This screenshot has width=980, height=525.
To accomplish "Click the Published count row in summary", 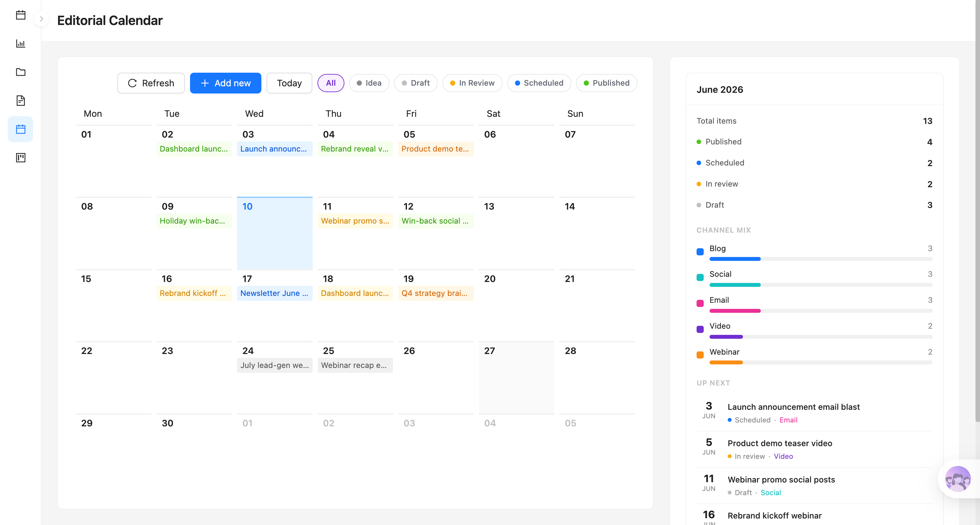I will pyautogui.click(x=814, y=142).
